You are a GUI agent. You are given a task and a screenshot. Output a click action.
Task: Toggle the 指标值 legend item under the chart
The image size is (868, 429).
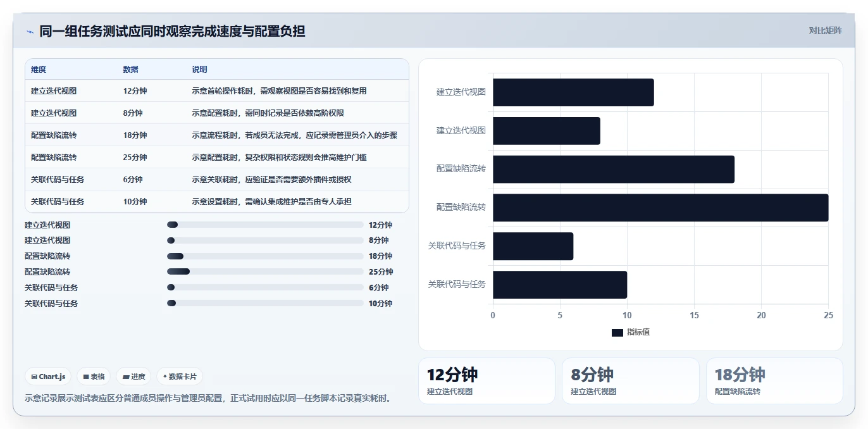click(x=631, y=332)
